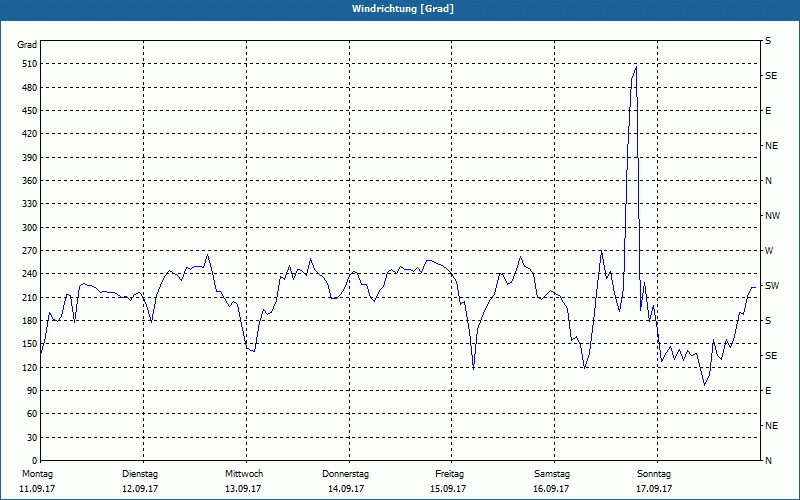Select the 'E' compass label level with 450
800x500 pixels.
(768, 111)
